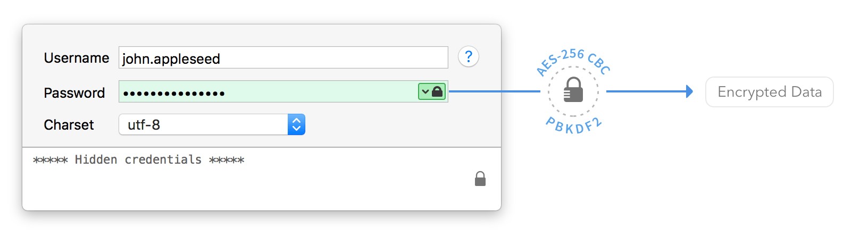The width and height of the screenshot is (868, 237).
Task: Open the Charset utf-8 dropdown
Action: tap(212, 124)
